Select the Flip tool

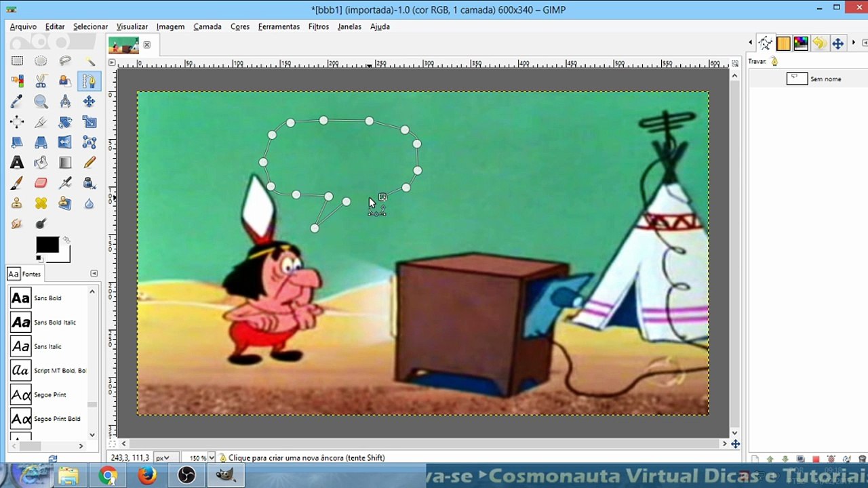coord(65,142)
